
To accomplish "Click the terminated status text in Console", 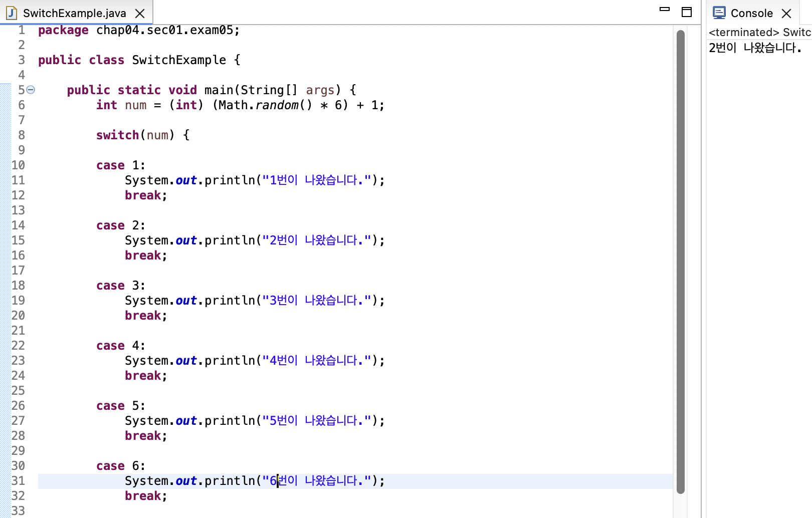I will click(x=759, y=33).
